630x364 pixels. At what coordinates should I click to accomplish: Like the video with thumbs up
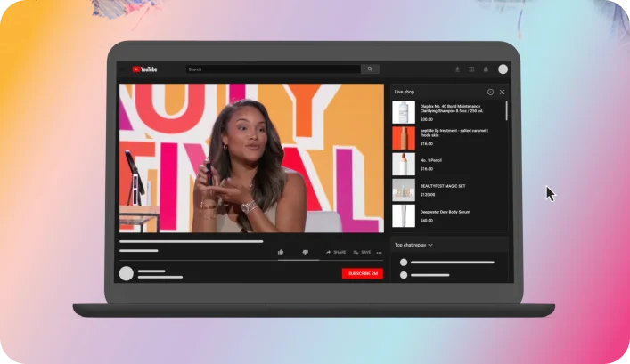pyautogui.click(x=281, y=252)
